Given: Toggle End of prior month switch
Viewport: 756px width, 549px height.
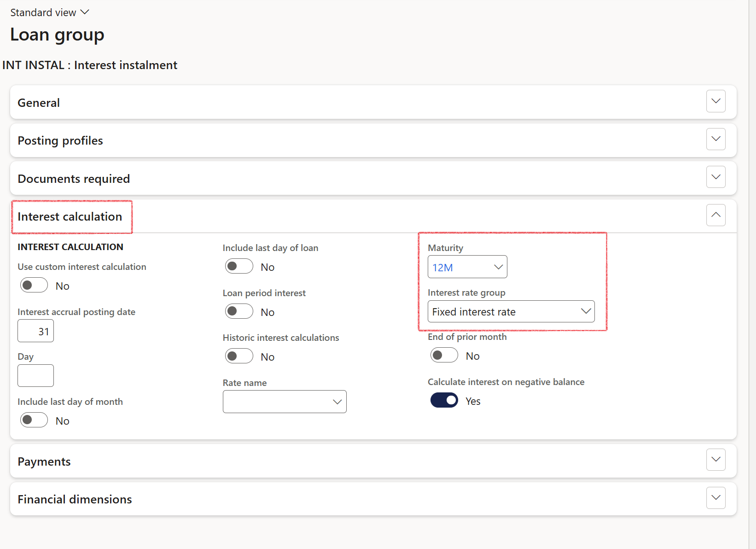Looking at the screenshot, I should pos(444,355).
